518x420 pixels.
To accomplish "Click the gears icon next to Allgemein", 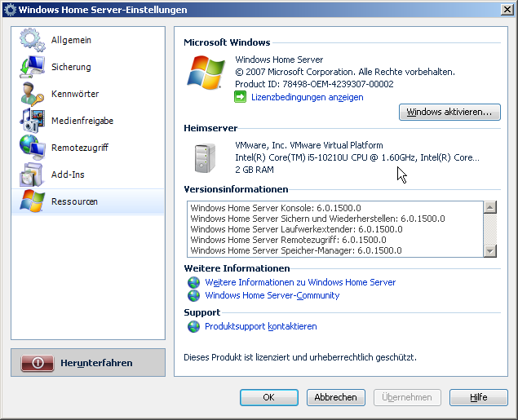I will tap(32, 40).
